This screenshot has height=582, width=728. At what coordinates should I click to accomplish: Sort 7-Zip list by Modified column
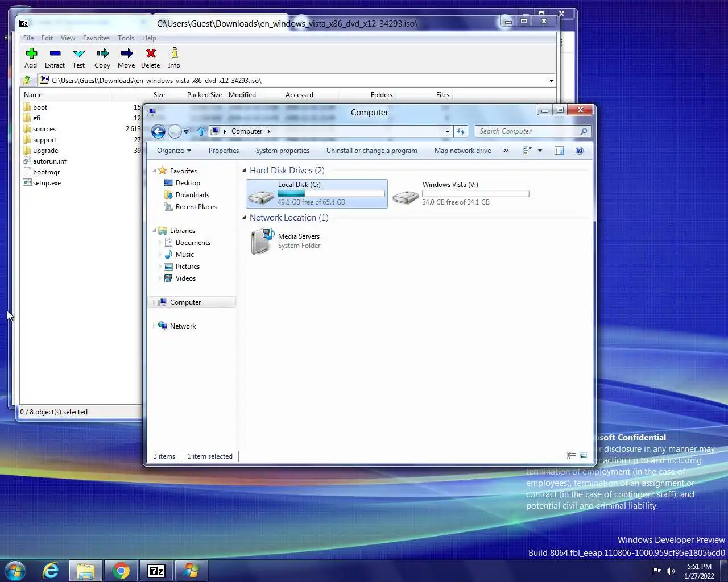coord(253,95)
